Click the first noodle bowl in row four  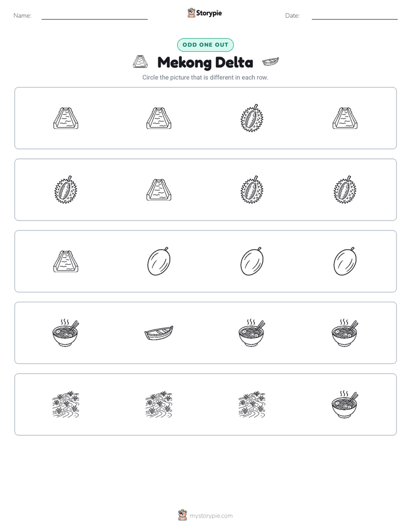click(x=66, y=333)
